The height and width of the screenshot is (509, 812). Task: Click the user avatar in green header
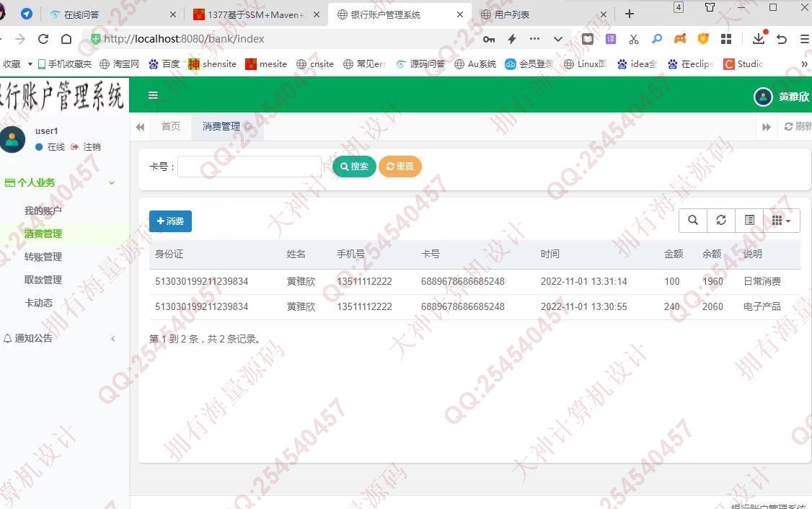coord(763,97)
